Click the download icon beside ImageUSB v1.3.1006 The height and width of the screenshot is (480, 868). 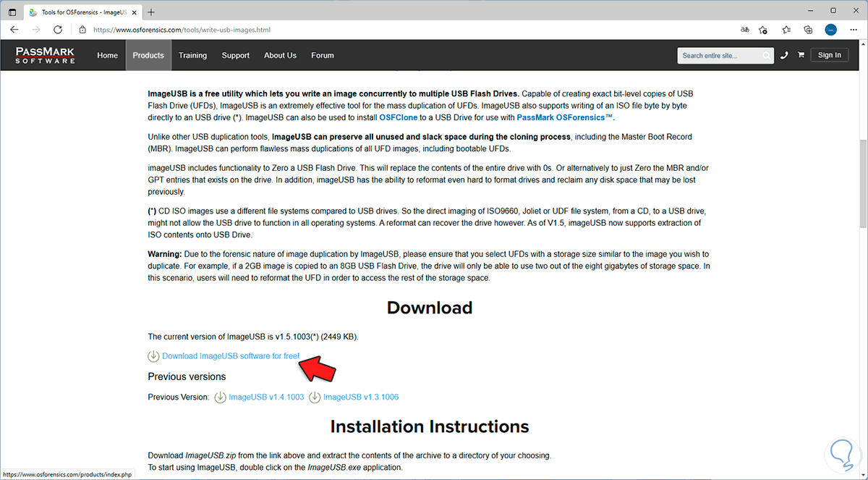pos(315,397)
